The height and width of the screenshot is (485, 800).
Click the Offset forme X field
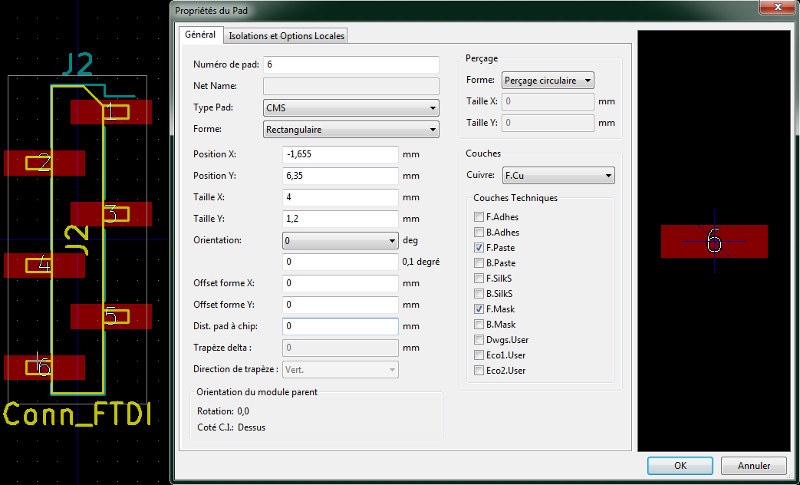click(340, 284)
